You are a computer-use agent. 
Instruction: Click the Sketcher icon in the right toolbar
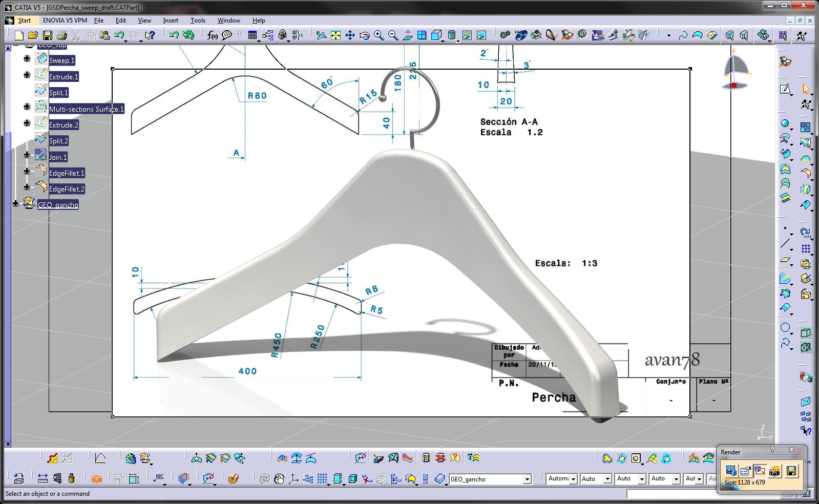785,89
